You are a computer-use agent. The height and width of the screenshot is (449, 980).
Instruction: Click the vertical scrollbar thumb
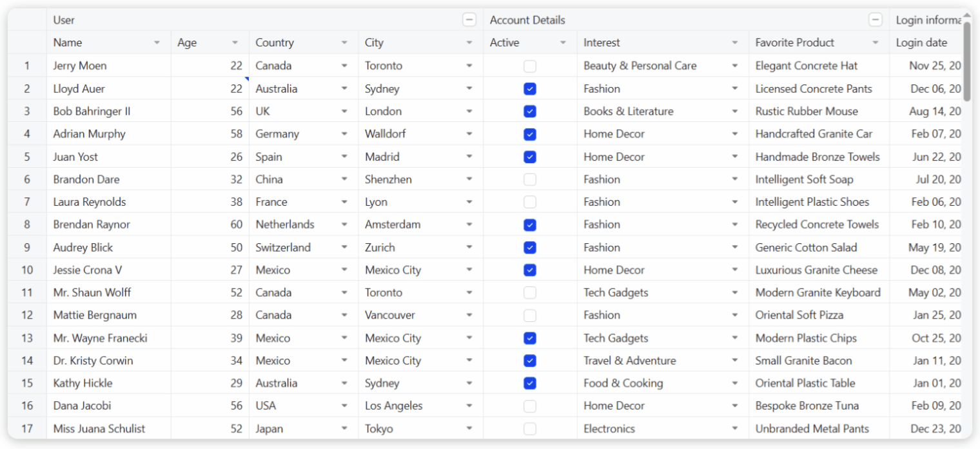(x=966, y=61)
